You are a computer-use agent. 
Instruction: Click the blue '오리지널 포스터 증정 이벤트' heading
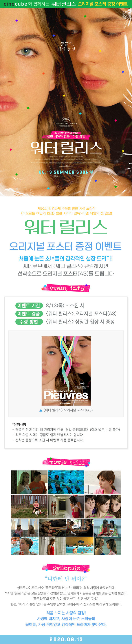tap(66, 246)
